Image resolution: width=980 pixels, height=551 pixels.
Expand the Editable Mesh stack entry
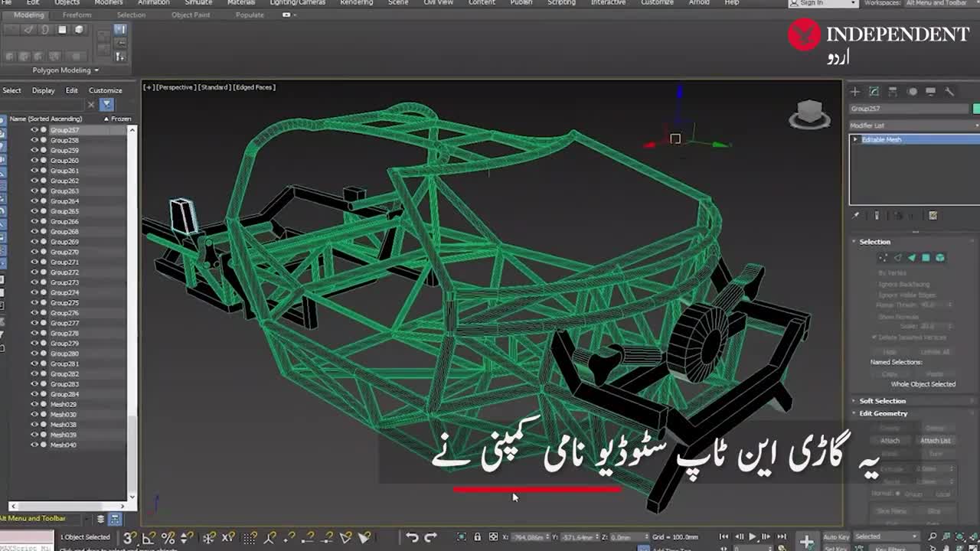(855, 139)
